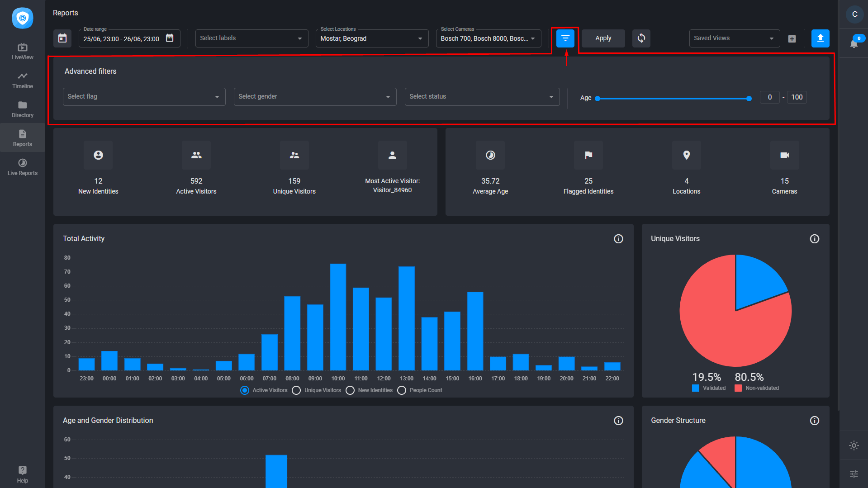This screenshot has height=488, width=868.
Task: Click the Flagged Identities flag icon
Action: (588, 155)
